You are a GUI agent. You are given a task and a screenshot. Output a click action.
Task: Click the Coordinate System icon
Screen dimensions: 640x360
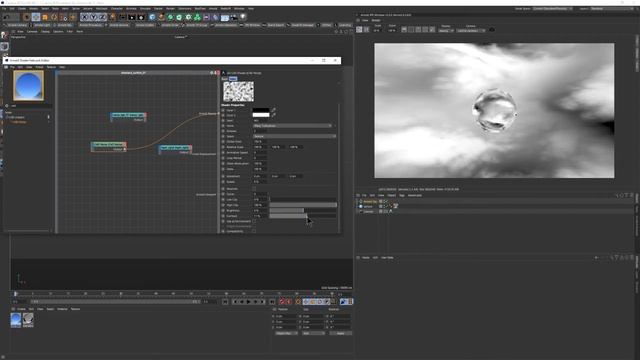pyautogui.click(x=112, y=17)
